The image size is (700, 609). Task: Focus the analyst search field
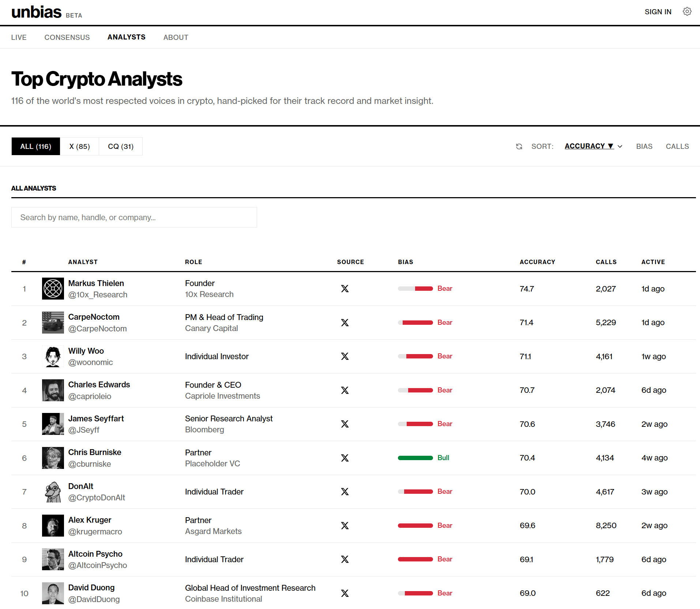pos(134,217)
